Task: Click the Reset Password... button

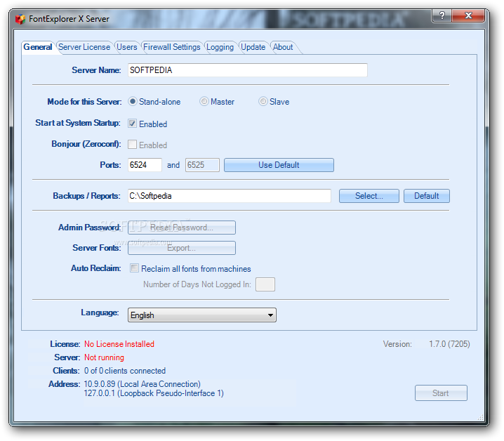Action: pyautogui.click(x=182, y=228)
